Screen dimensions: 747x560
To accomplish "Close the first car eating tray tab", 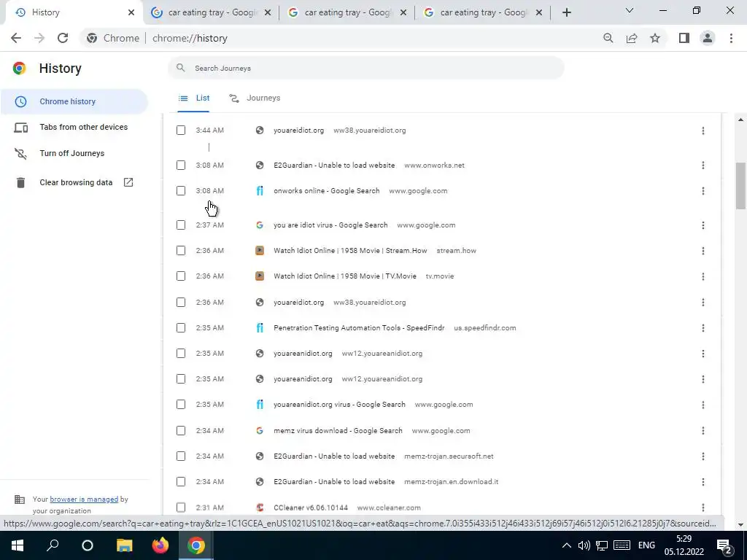I will tap(268, 12).
